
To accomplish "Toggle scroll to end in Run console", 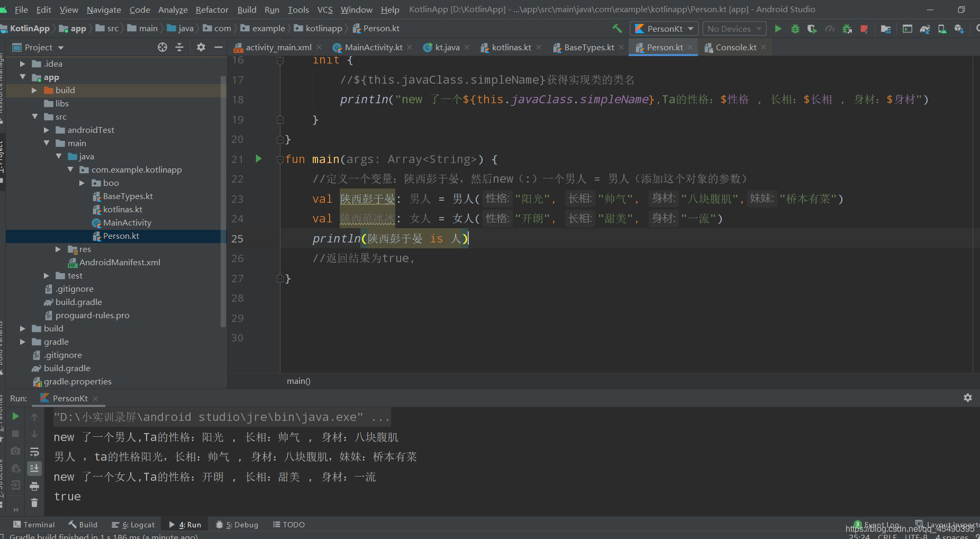I will click(x=34, y=469).
